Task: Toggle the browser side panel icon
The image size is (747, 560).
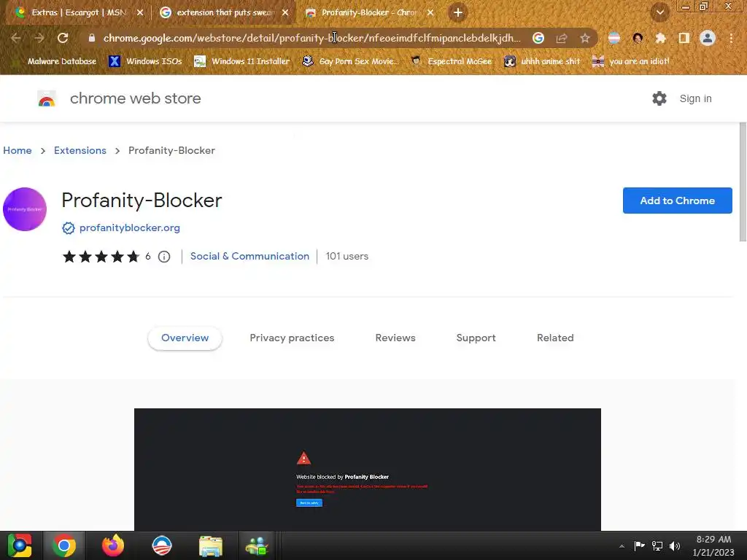Action: coord(684,38)
